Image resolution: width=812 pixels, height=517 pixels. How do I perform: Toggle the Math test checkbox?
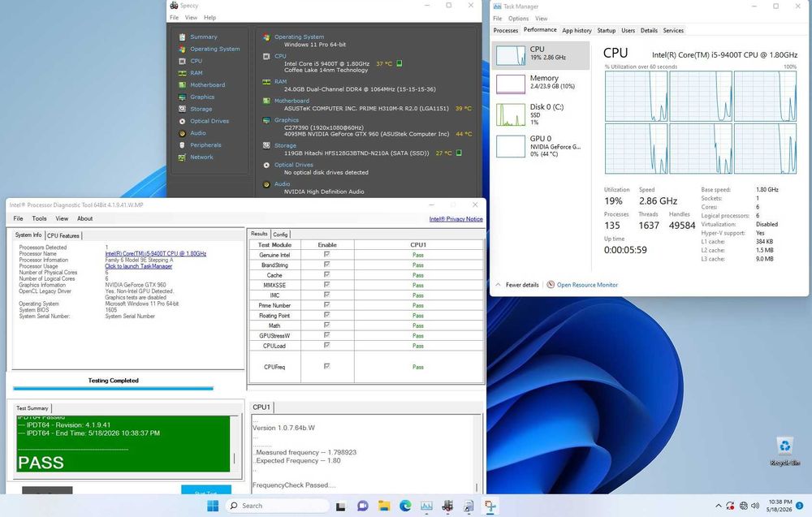(326, 325)
